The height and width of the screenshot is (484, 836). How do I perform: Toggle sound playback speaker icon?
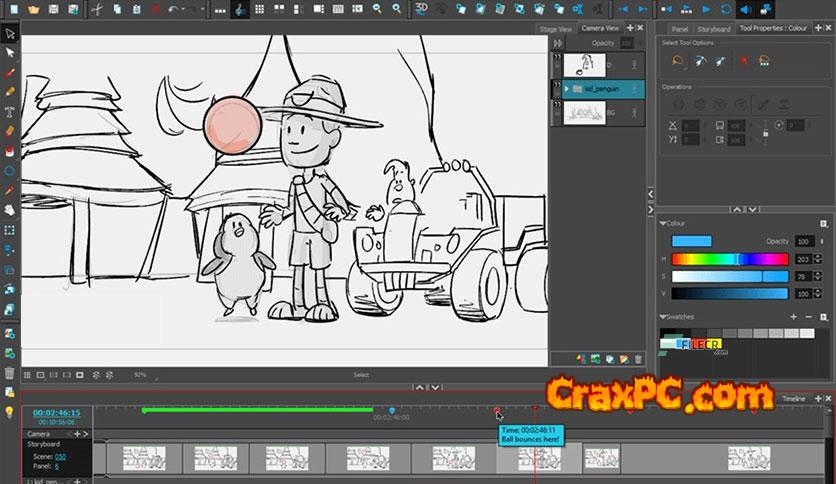pos(746,9)
